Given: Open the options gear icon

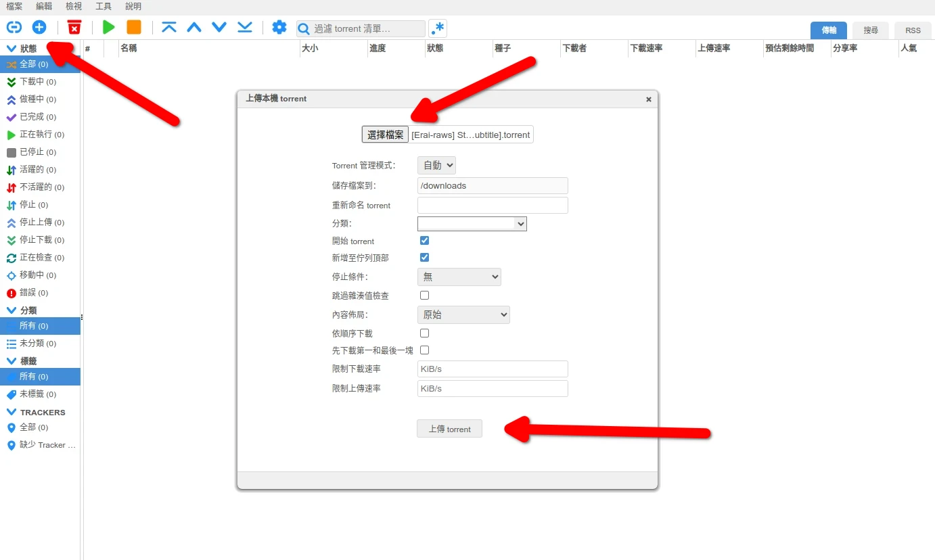Looking at the screenshot, I should [279, 27].
